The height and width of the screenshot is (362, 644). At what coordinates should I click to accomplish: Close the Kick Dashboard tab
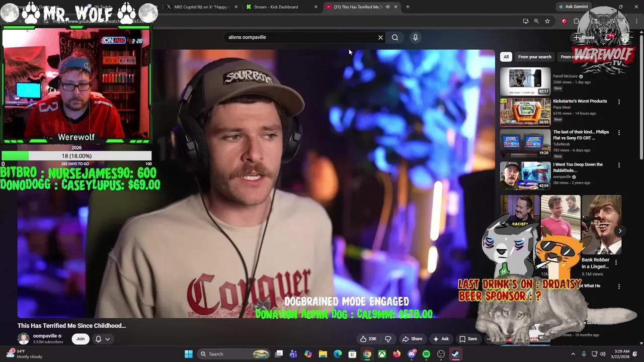coord(316,7)
